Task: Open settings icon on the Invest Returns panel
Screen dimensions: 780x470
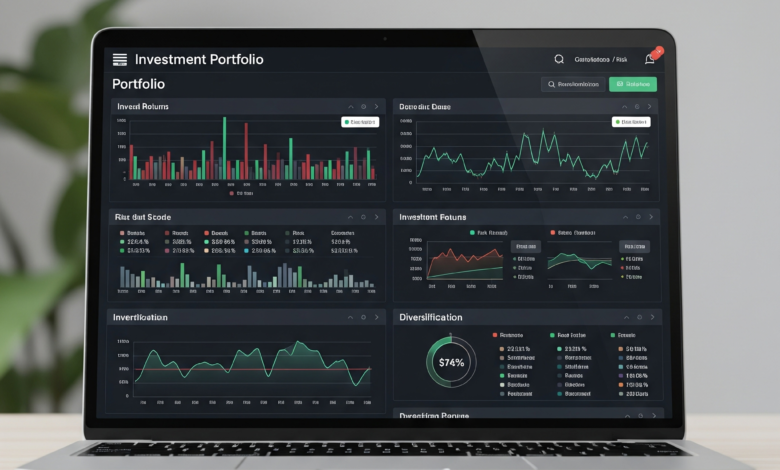Action: (x=363, y=106)
